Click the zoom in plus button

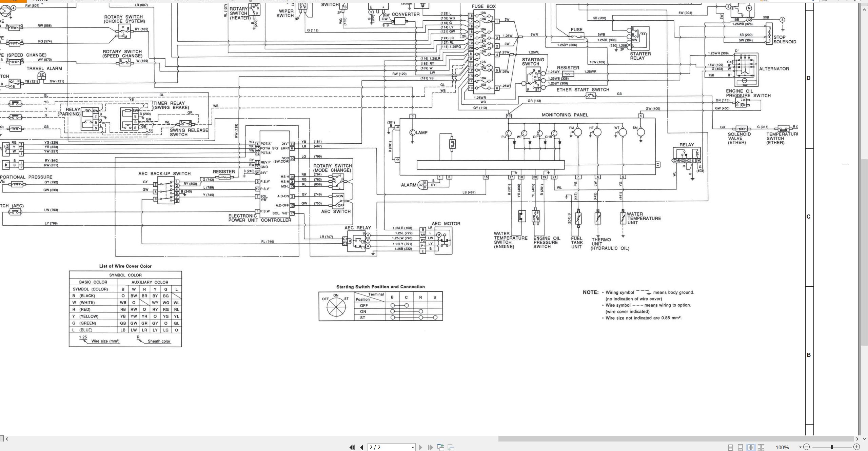[856, 447]
